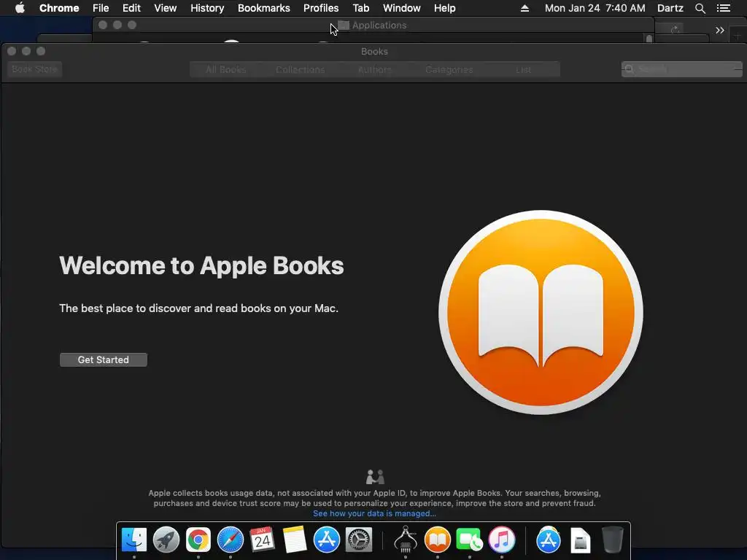The image size is (747, 560).
Task: Open iTunes music note icon in dock
Action: [x=502, y=540]
